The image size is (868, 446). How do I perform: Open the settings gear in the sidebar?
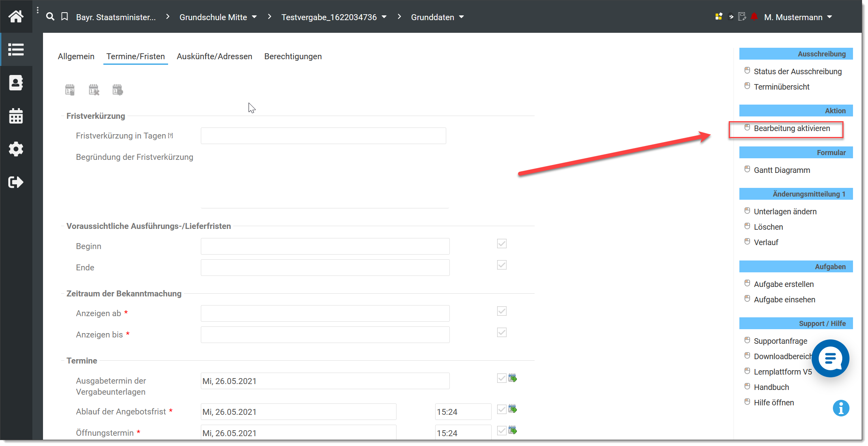pyautogui.click(x=16, y=149)
